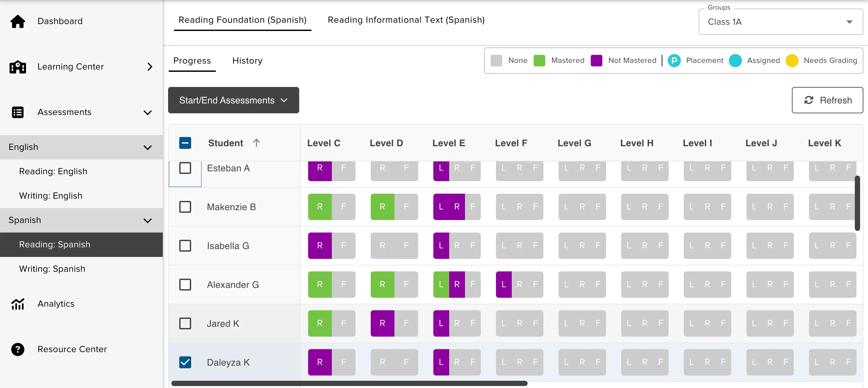Viewport: 868px width, 388px height.
Task: Toggle the select-all students checkbox
Action: [x=185, y=143]
